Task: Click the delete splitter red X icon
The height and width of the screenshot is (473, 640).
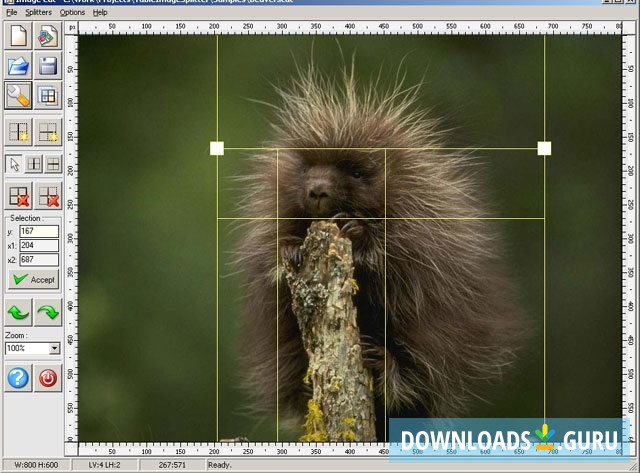Action: tap(18, 195)
